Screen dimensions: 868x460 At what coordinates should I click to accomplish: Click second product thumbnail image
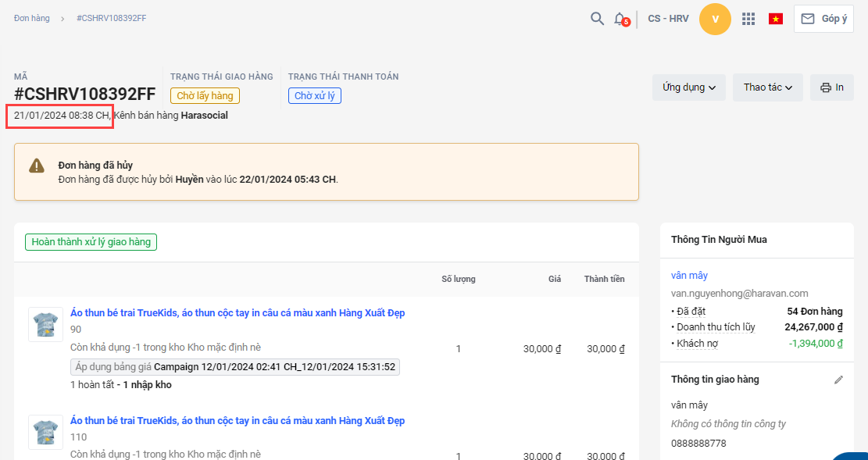(45, 432)
